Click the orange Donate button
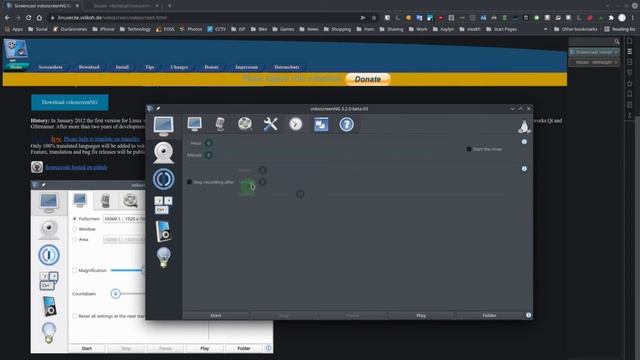Screen dimensions: 640x360 (x=368, y=79)
